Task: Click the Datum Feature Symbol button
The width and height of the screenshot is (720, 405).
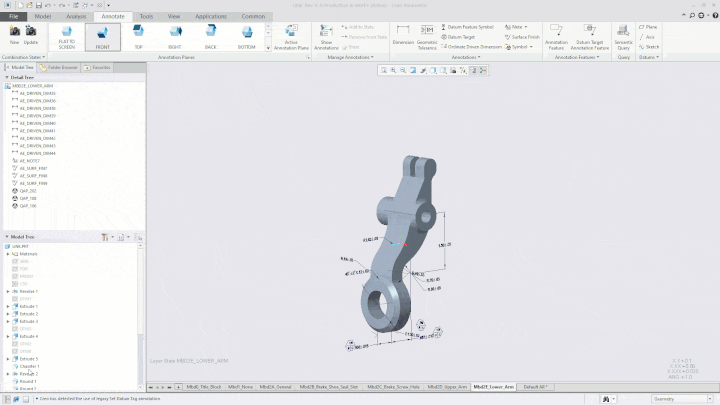Action: pyautogui.click(x=469, y=27)
